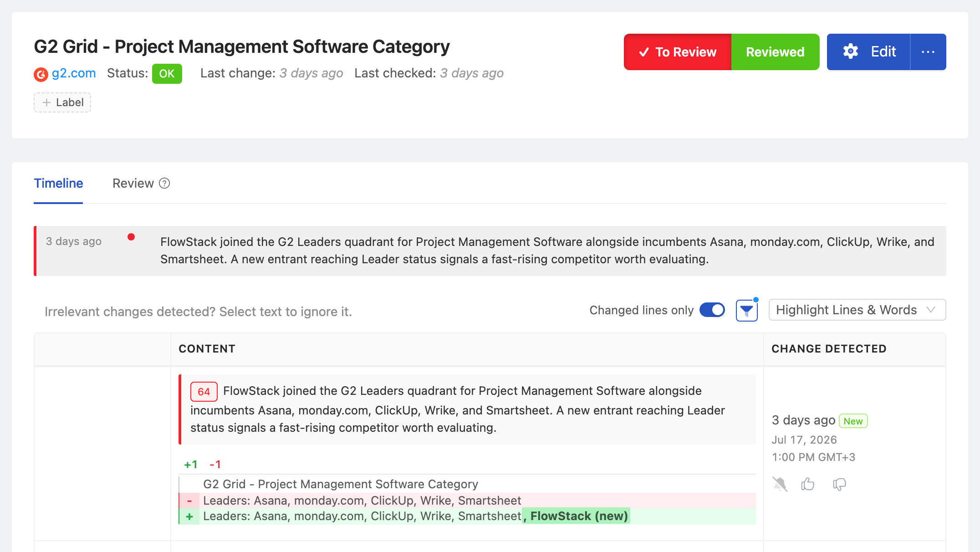980x552 pixels.
Task: Open Highlight Lines & Words dropdown
Action: 857,310
